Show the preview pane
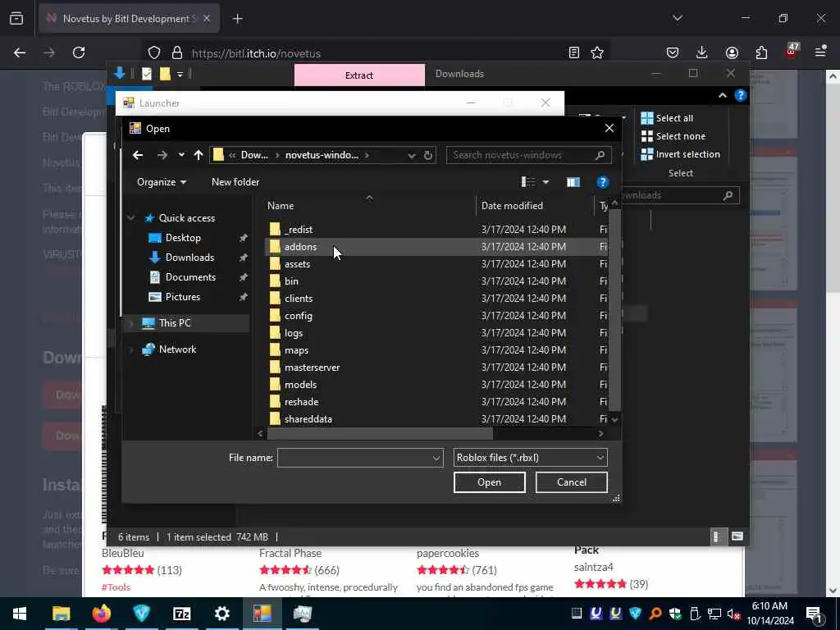Viewport: 840px width, 630px height. tap(573, 182)
